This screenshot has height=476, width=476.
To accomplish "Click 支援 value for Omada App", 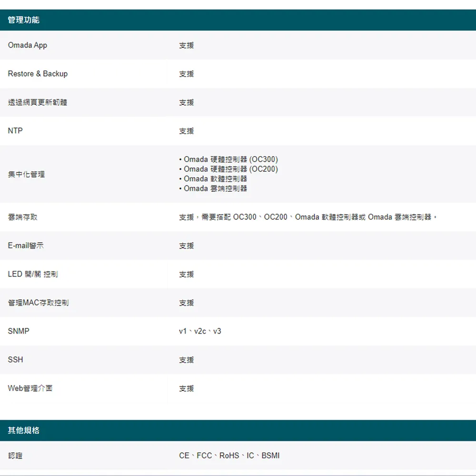I will (x=187, y=45).
